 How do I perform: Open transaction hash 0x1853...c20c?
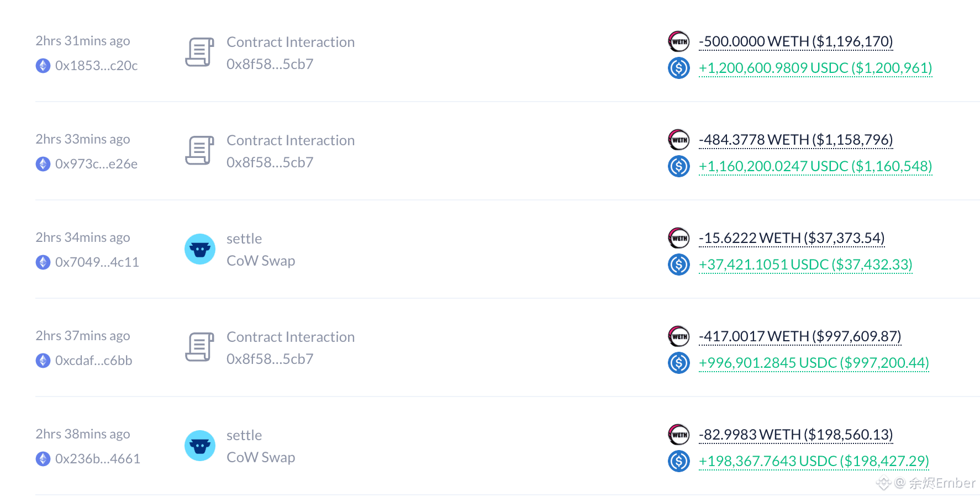pyautogui.click(x=96, y=66)
